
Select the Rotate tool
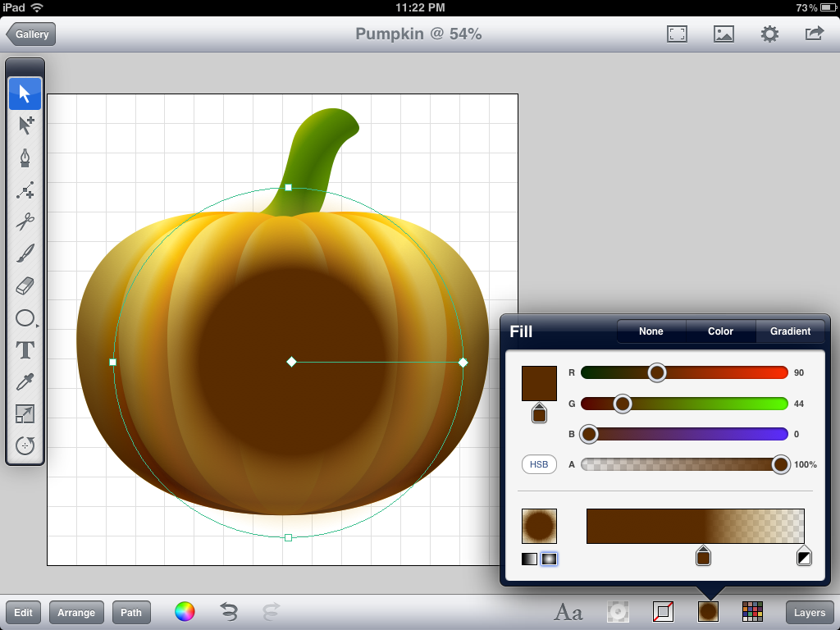coord(25,445)
